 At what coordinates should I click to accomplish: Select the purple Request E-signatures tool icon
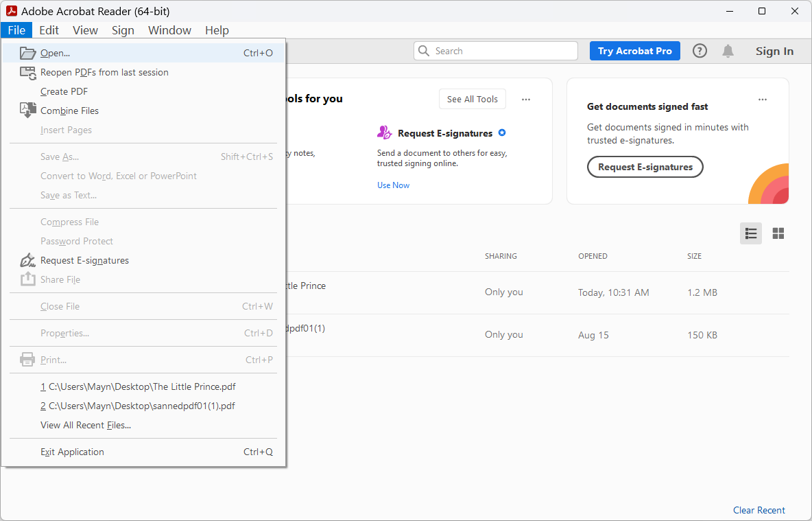pyautogui.click(x=385, y=132)
